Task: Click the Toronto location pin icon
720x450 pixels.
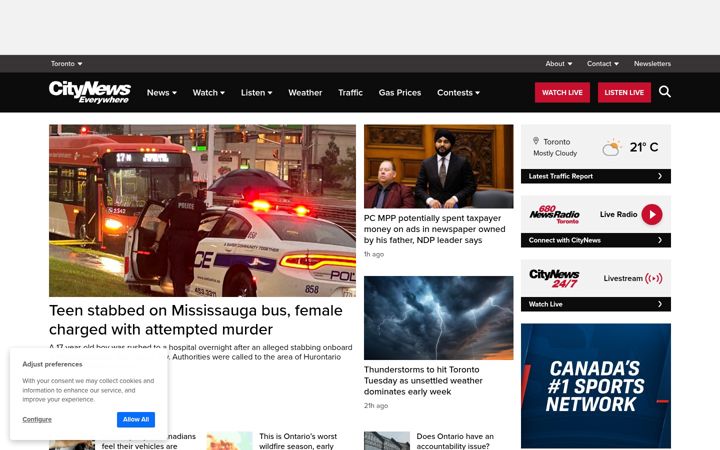Action: point(535,141)
